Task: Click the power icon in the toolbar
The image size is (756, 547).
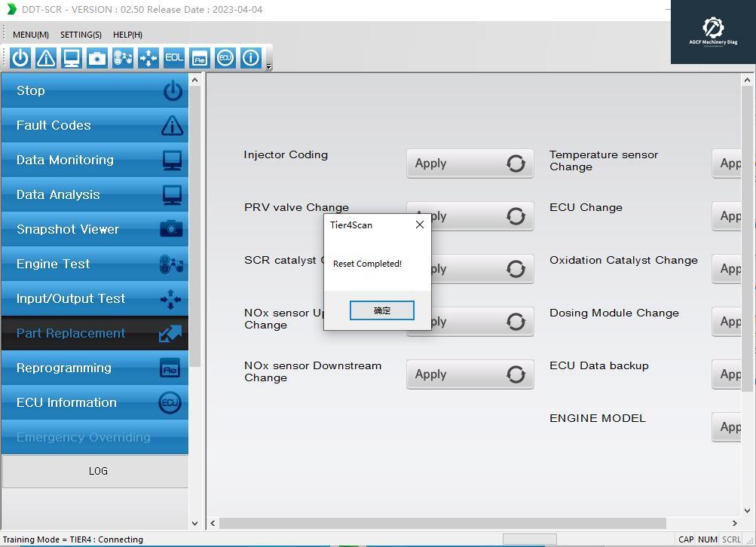Action: tap(20, 58)
